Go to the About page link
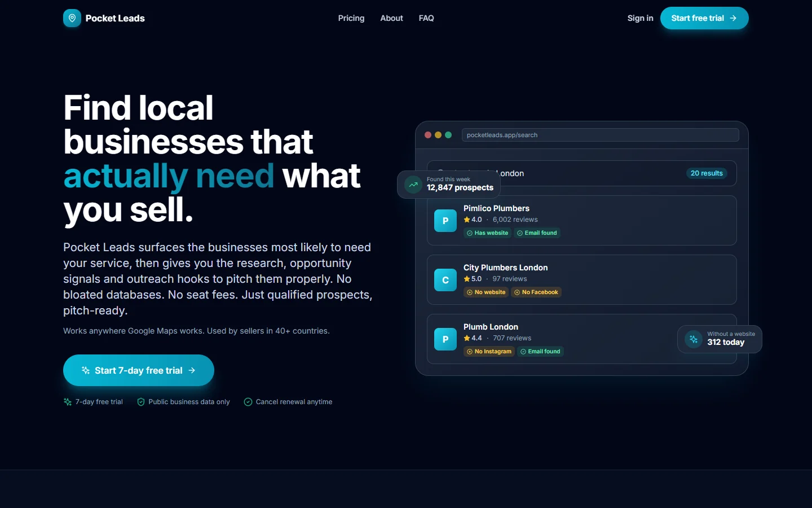 [391, 18]
